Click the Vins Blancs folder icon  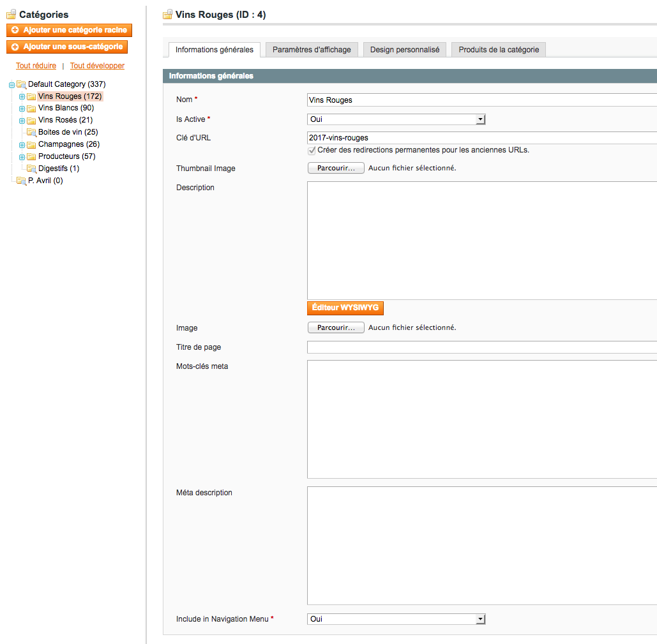(x=31, y=109)
